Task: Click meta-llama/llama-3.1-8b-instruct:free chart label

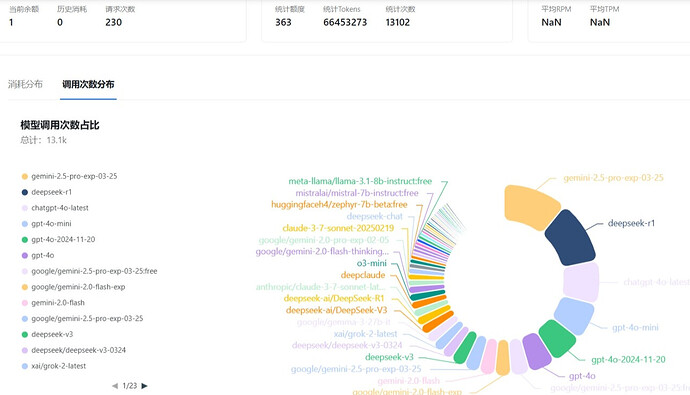Action: (360, 181)
